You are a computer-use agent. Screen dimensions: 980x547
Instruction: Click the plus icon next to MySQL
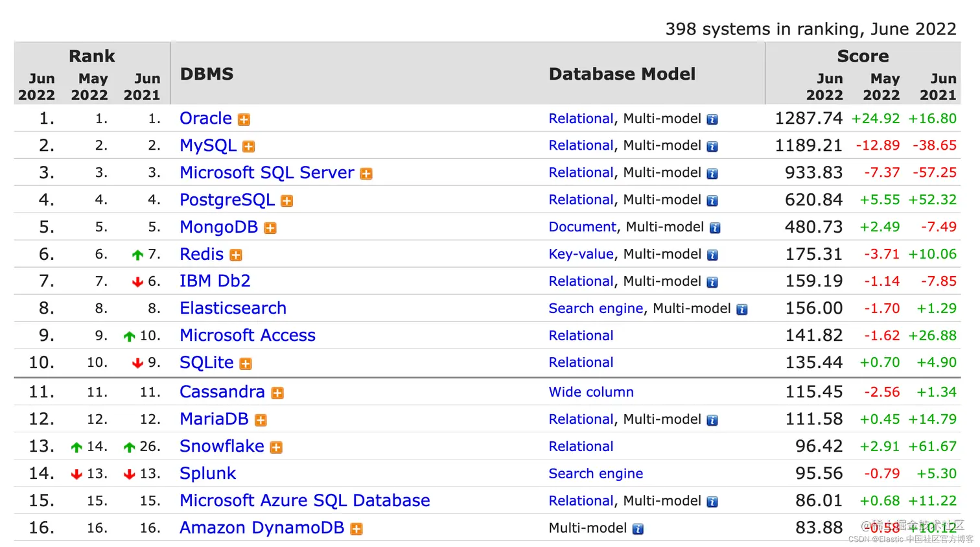tap(248, 147)
